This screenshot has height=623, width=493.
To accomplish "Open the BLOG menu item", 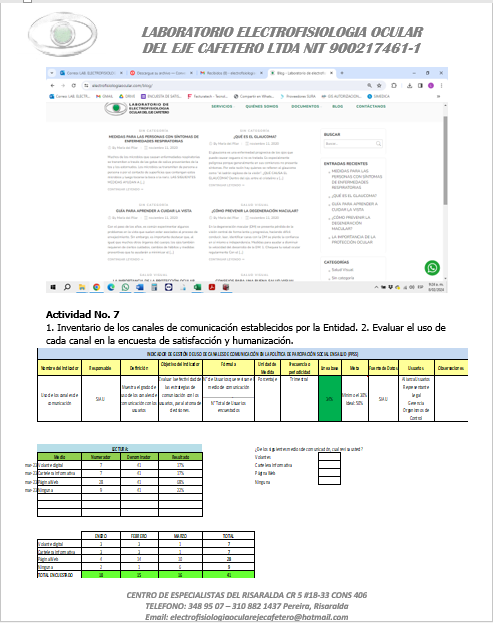I will tap(338, 106).
